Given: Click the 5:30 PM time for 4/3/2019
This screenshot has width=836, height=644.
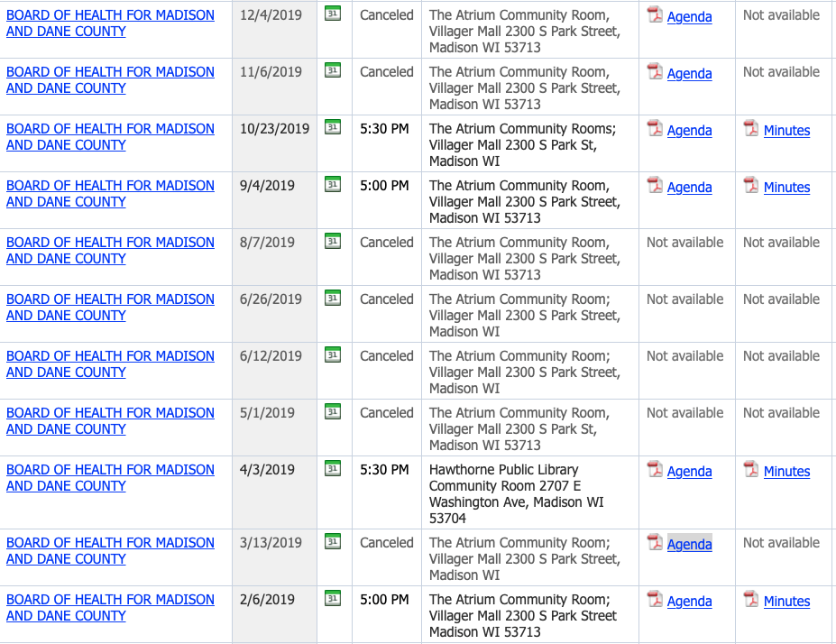Looking at the screenshot, I should pyautogui.click(x=384, y=470).
